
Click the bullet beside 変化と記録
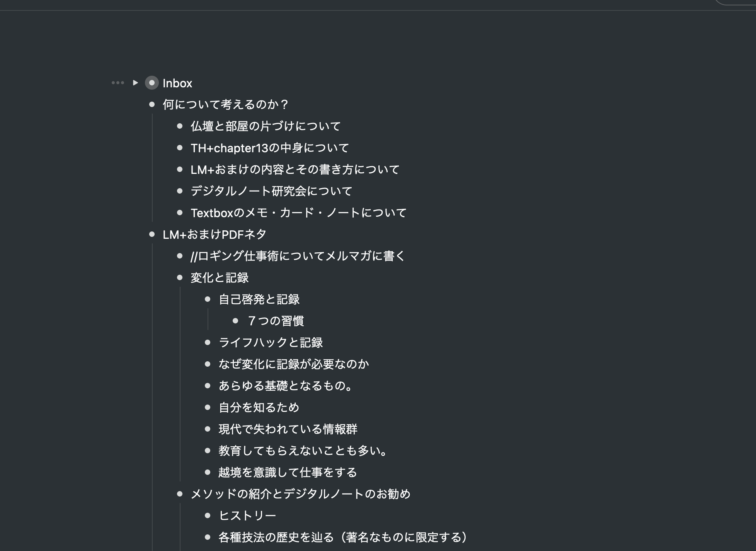tap(180, 277)
